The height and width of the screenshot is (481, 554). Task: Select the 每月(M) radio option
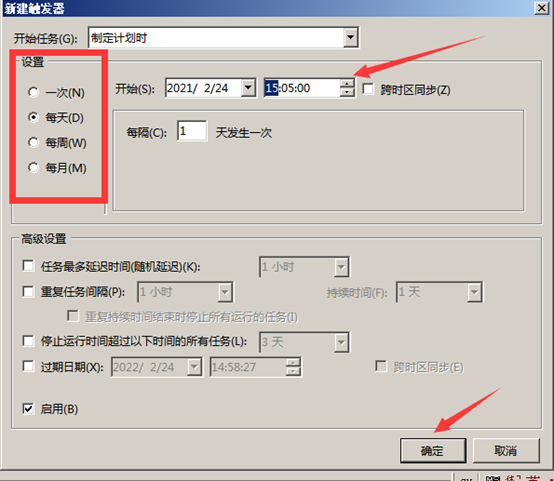pyautogui.click(x=34, y=168)
